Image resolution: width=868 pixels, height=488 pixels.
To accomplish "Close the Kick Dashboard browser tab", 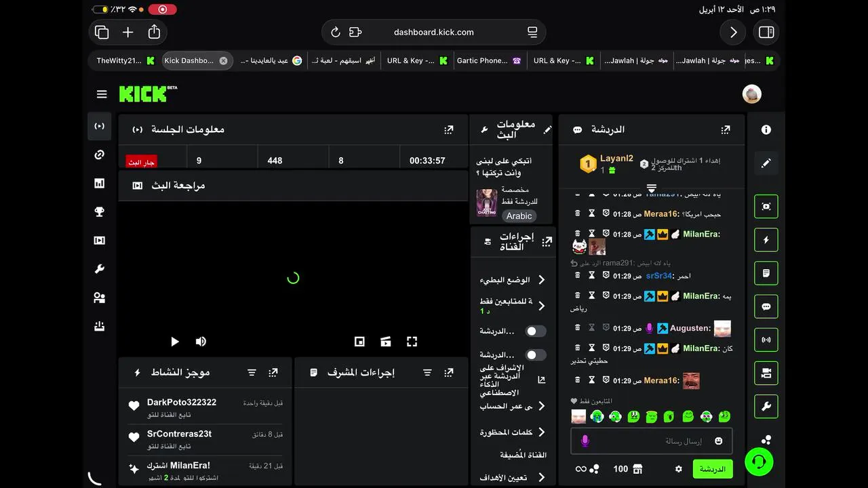I will tap(223, 60).
